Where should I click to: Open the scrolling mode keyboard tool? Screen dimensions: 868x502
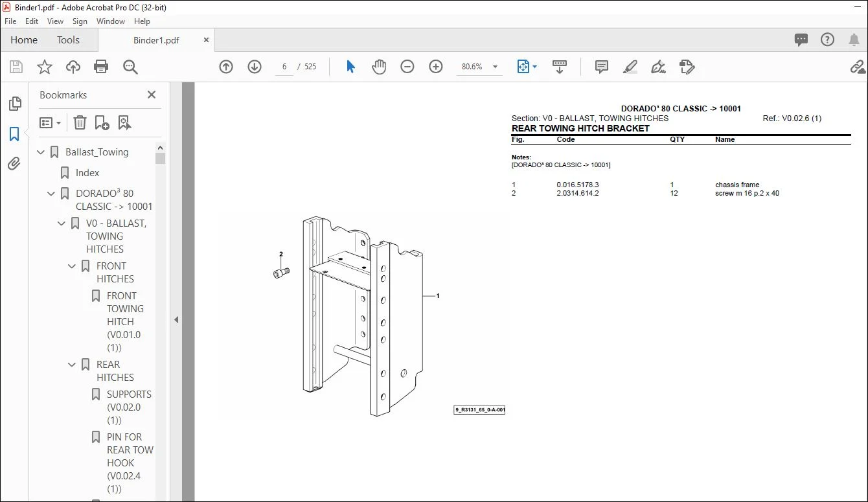(x=560, y=67)
